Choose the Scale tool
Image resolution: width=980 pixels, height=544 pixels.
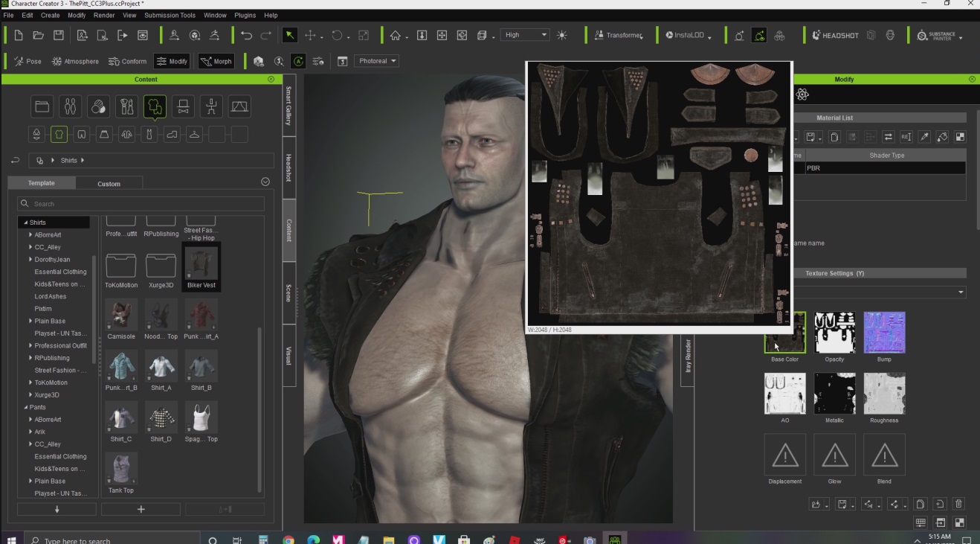pyautogui.click(x=364, y=35)
